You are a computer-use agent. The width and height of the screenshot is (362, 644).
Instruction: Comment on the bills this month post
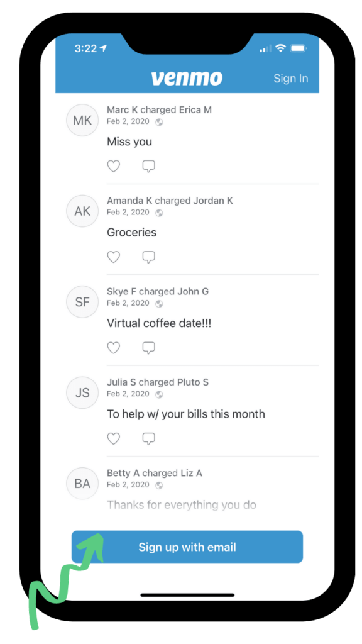tap(148, 438)
